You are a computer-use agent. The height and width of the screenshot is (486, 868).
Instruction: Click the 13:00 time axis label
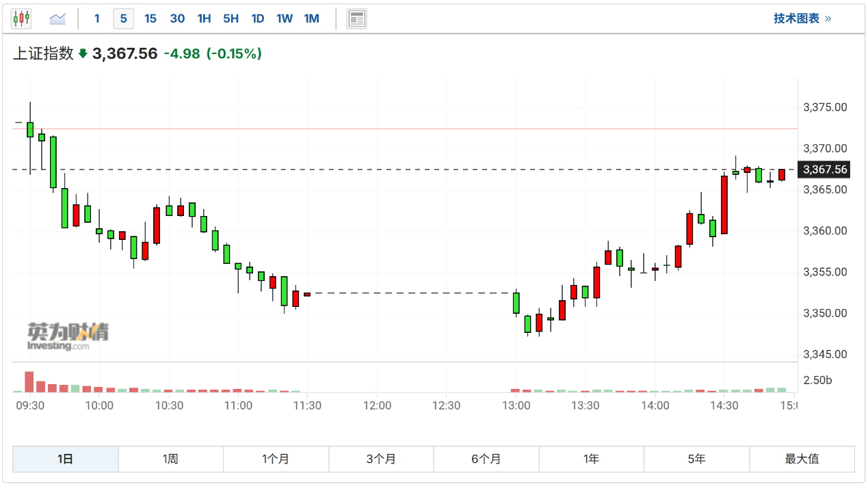click(x=516, y=405)
